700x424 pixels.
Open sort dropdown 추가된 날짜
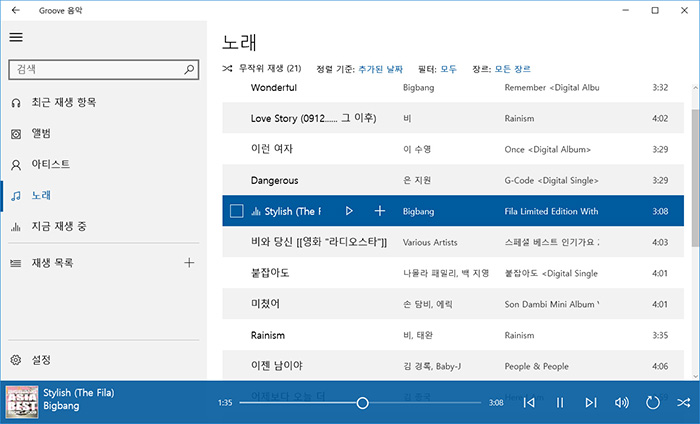click(x=381, y=69)
